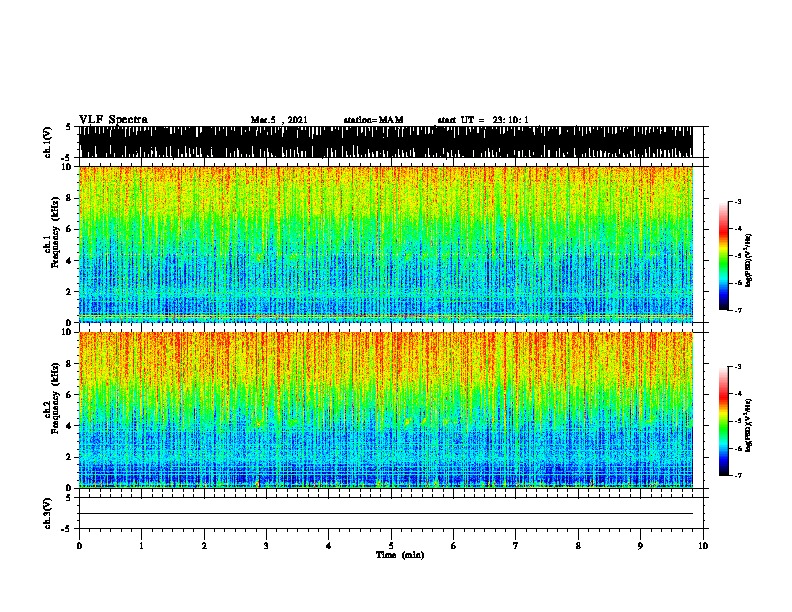Click the ch.3(V) axis label
Image resolution: width=792 pixels, height=612 pixels.
pyautogui.click(x=48, y=513)
